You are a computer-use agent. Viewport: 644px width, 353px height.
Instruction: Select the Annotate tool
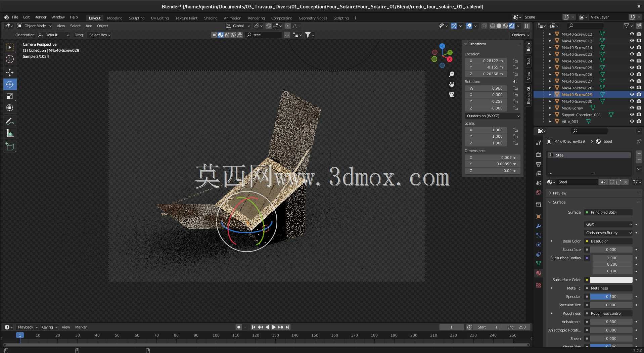[10, 121]
